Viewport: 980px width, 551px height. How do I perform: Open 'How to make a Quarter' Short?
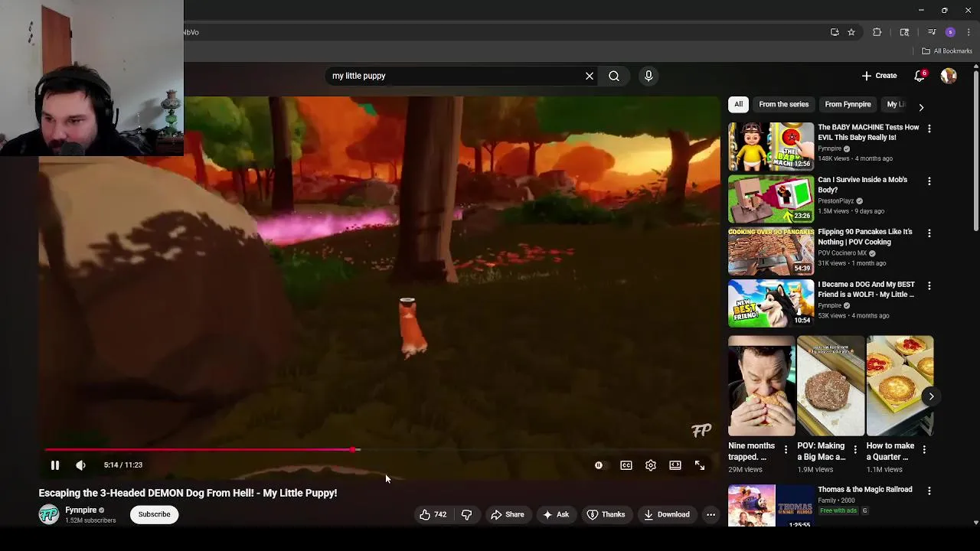(x=900, y=386)
